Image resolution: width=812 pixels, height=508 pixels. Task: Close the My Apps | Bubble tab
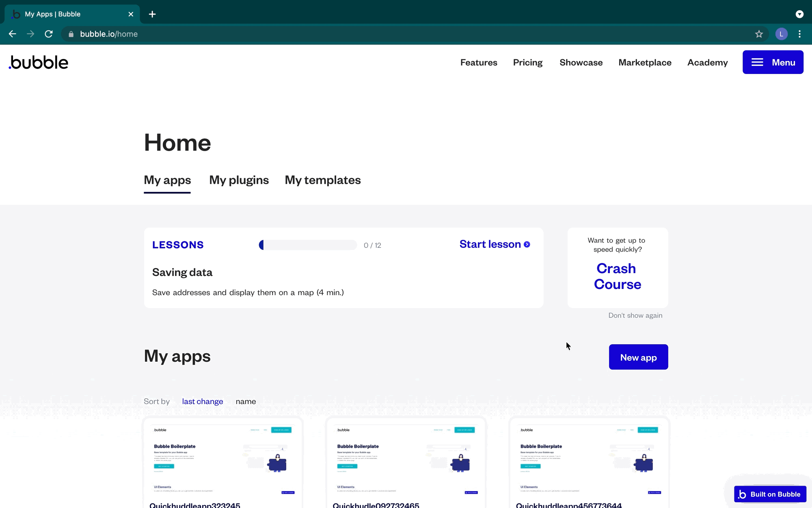(x=131, y=14)
